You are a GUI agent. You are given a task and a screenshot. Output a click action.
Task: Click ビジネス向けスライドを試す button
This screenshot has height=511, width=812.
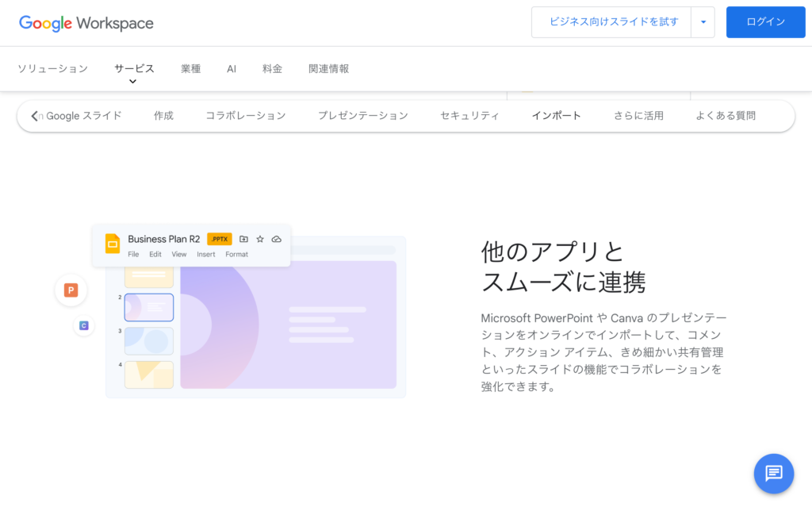pyautogui.click(x=611, y=22)
